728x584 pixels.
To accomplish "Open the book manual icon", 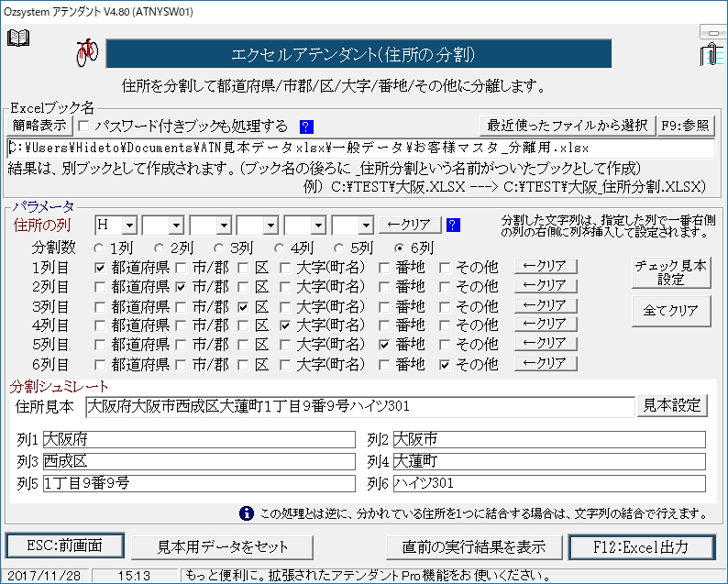I will [18, 39].
